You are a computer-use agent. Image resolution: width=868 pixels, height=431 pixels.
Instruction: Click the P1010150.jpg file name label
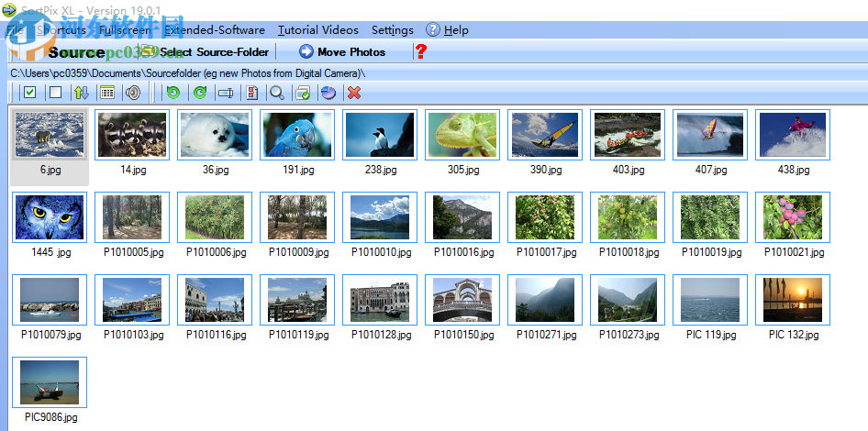pyautogui.click(x=464, y=335)
